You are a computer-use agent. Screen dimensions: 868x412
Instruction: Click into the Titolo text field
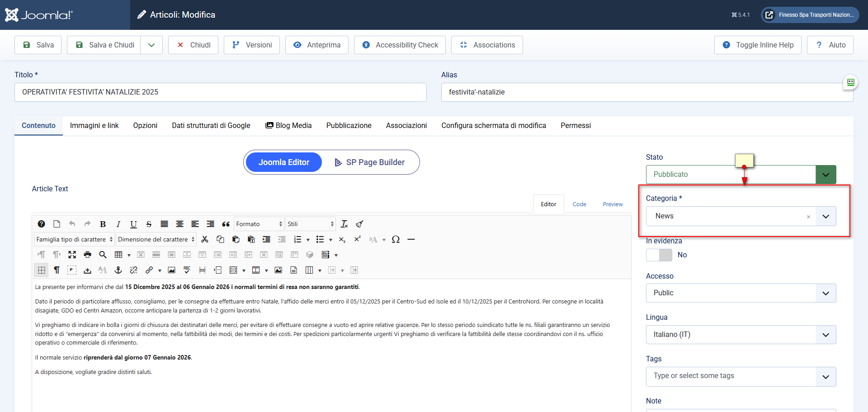220,92
